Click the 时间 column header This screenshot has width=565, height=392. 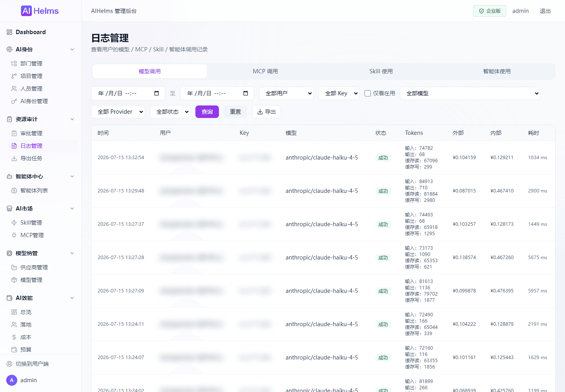coord(103,133)
